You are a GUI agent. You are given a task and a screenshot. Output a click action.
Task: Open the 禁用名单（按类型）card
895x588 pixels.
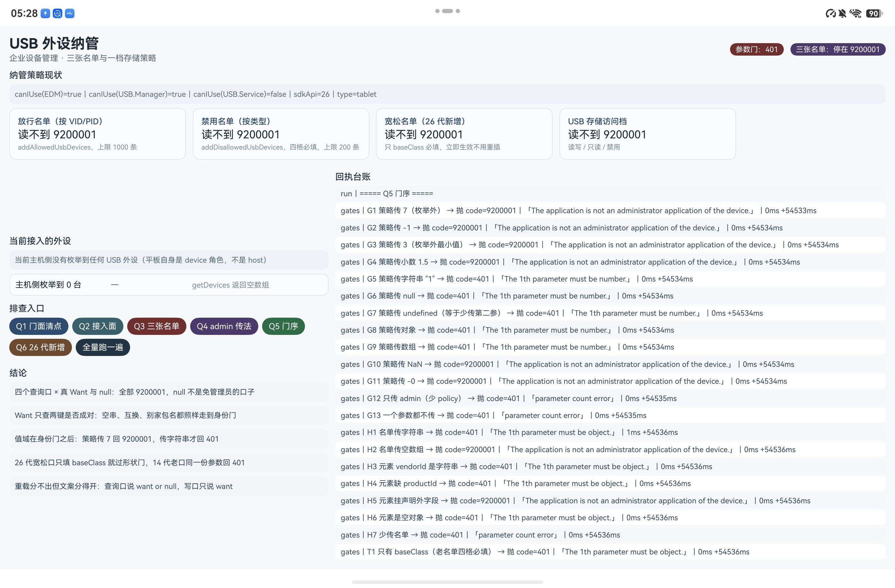tap(281, 134)
